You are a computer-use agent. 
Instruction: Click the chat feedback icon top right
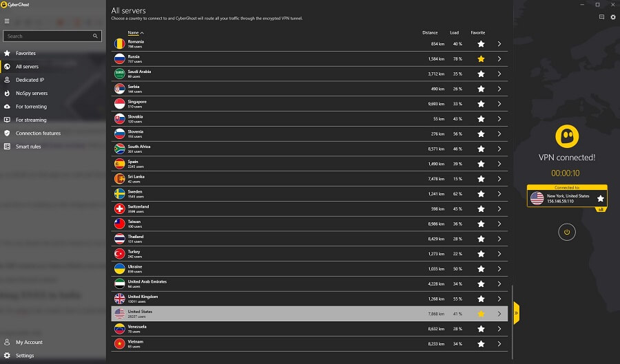[x=601, y=17]
